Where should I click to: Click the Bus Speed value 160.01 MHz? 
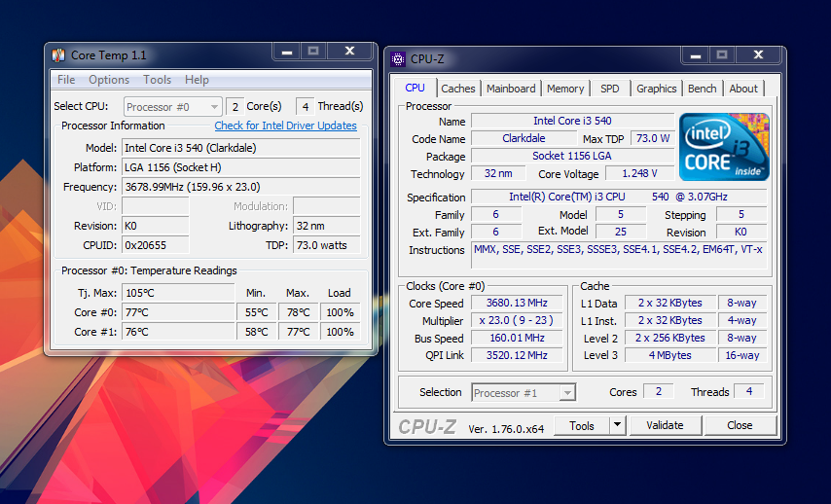click(x=517, y=338)
